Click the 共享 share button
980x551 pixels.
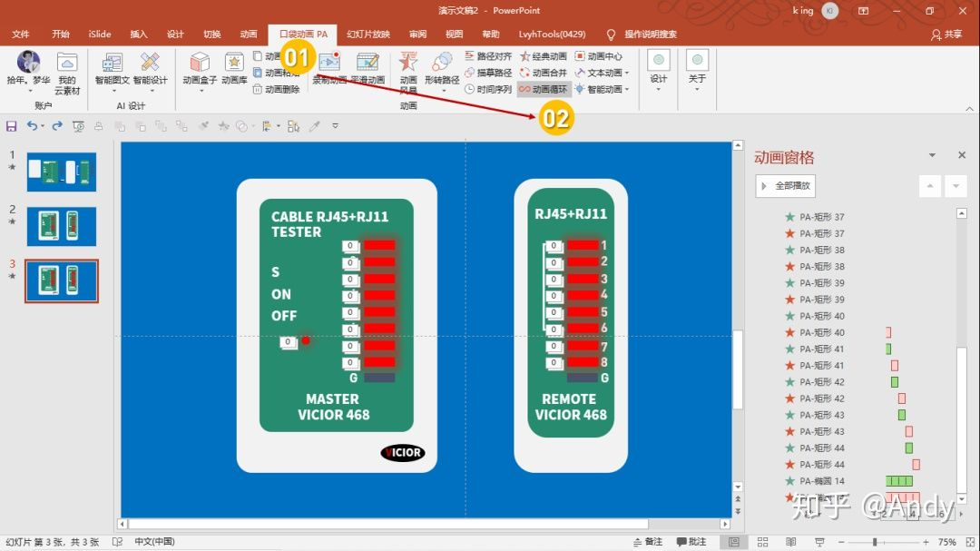[946, 34]
